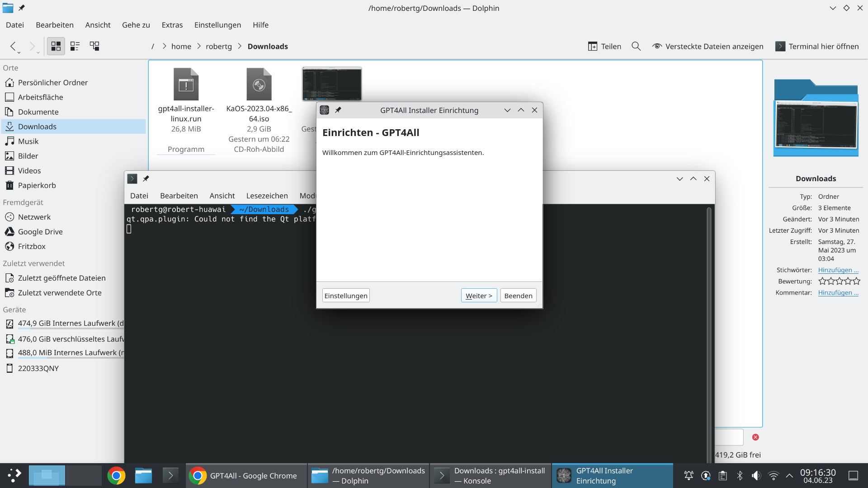This screenshot has width=868, height=488.
Task: Open Einstellungen in GPT4All installer
Action: click(x=346, y=296)
